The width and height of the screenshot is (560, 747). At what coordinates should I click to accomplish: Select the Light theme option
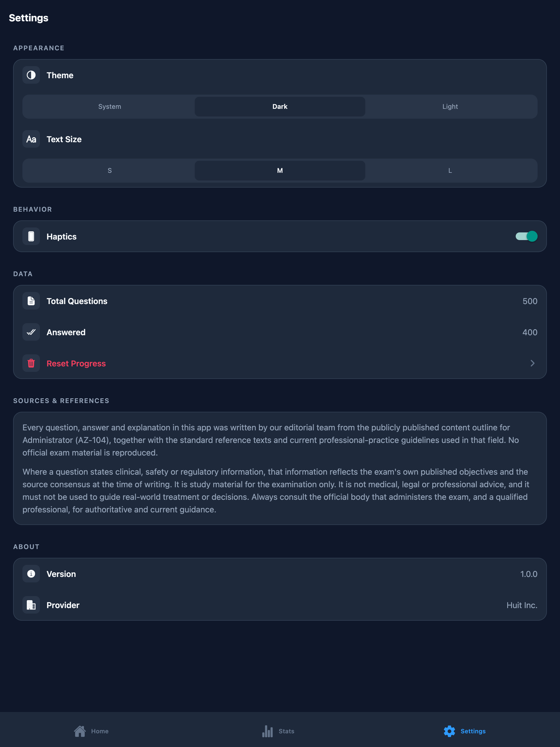coord(450,107)
